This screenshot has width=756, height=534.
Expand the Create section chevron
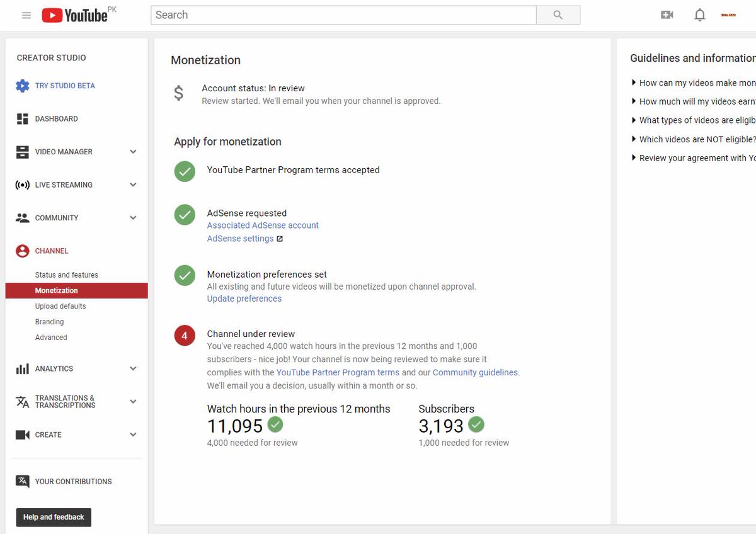pos(133,435)
